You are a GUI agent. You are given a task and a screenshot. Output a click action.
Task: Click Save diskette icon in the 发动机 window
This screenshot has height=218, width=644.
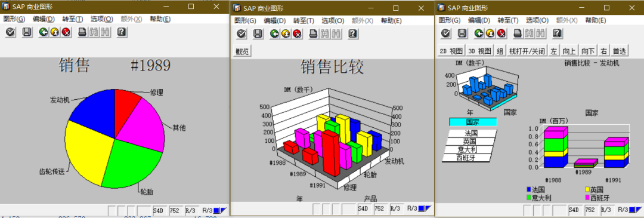tap(462, 33)
